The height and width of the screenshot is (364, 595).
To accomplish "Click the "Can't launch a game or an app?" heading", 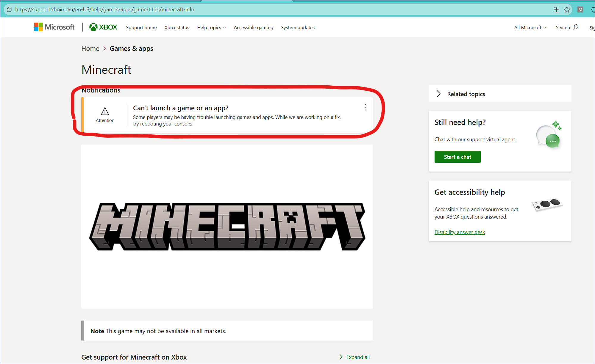I will click(181, 108).
